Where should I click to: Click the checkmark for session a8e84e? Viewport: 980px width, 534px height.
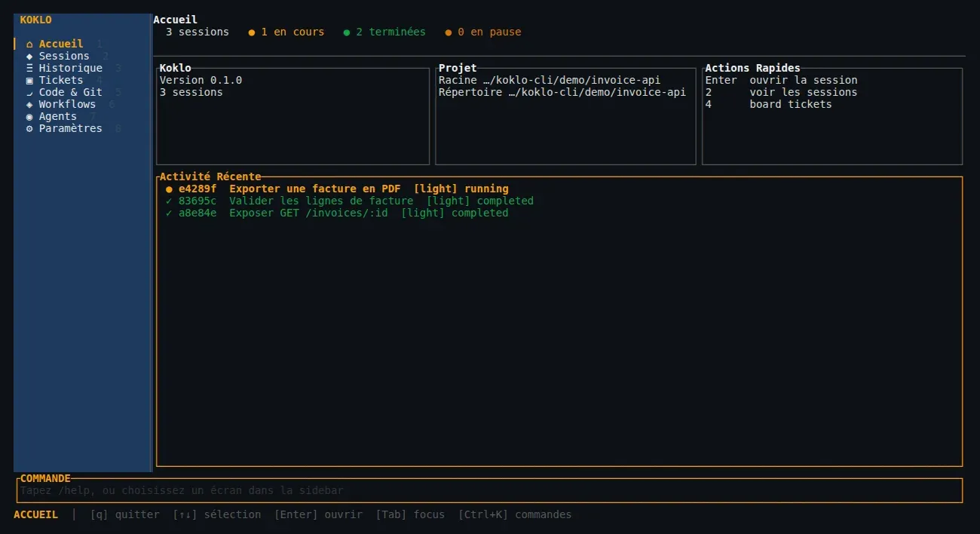coord(169,213)
